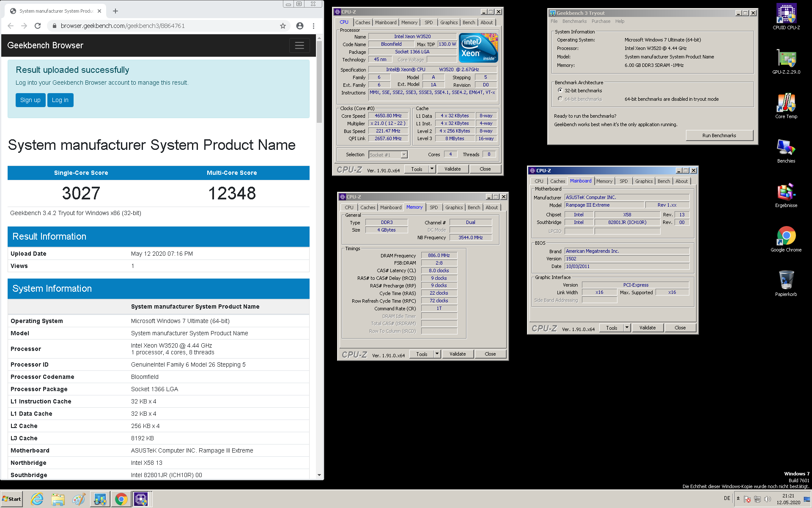Image resolution: width=812 pixels, height=508 pixels.
Task: Click Rampage III Extreme model field
Action: coord(604,205)
